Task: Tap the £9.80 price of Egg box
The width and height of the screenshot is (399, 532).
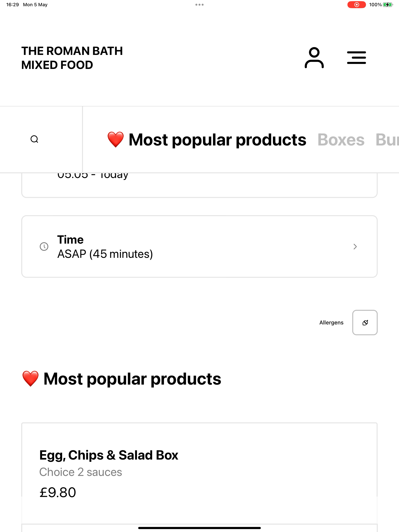Action: (x=58, y=492)
